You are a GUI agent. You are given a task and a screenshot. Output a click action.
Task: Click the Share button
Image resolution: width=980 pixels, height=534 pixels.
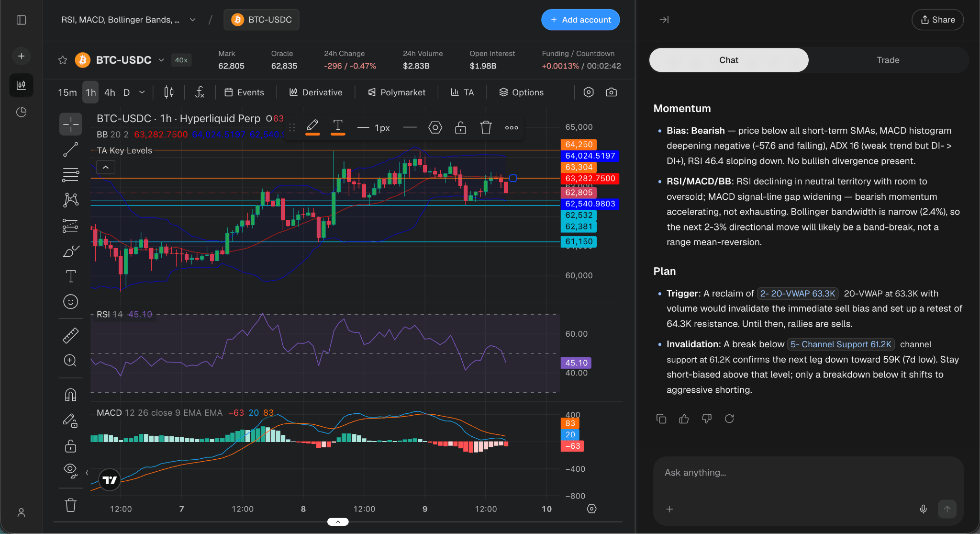click(x=937, y=20)
